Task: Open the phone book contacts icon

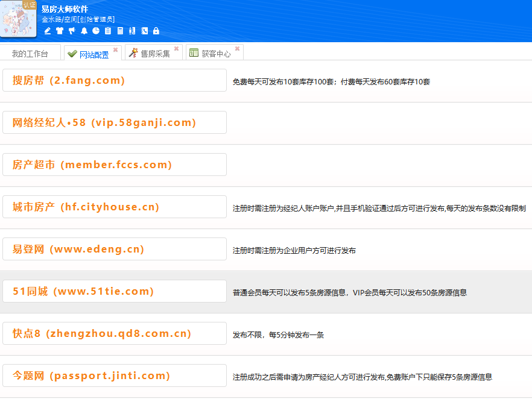Action: (x=145, y=31)
